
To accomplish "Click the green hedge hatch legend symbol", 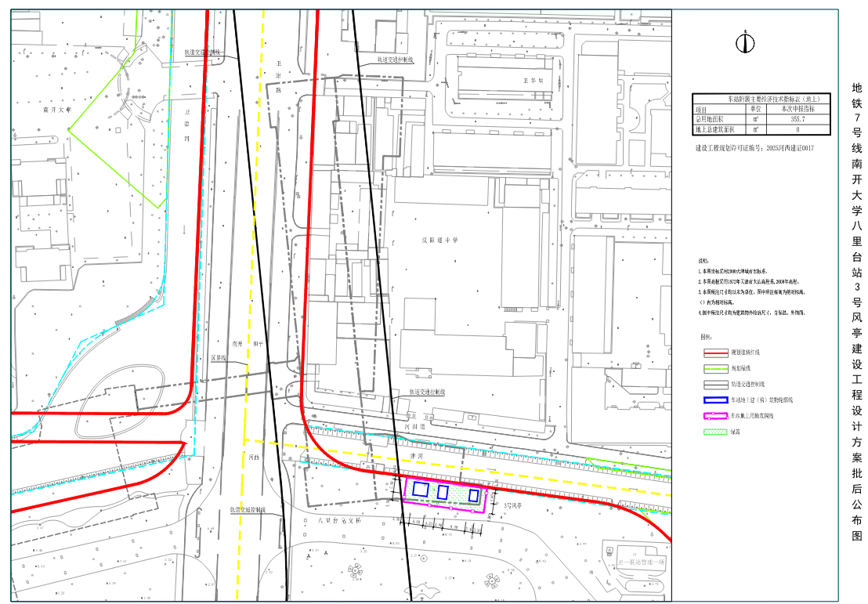I will coord(714,431).
